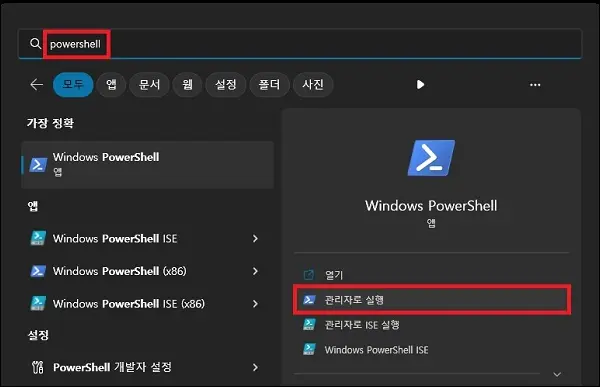Expand PowerShell 개발자 설정 chevron
Viewport: 600px width, 387px height.
(255, 367)
